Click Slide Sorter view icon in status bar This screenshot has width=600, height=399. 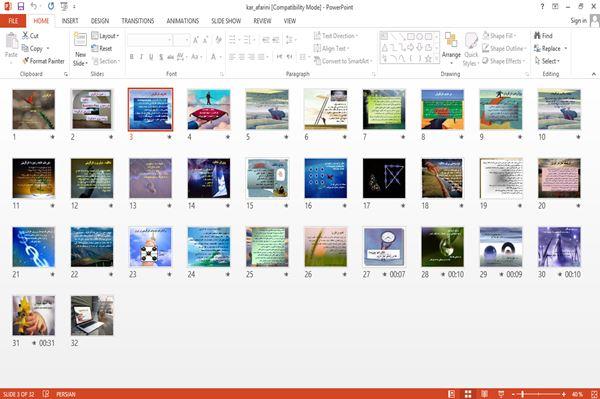click(468, 394)
